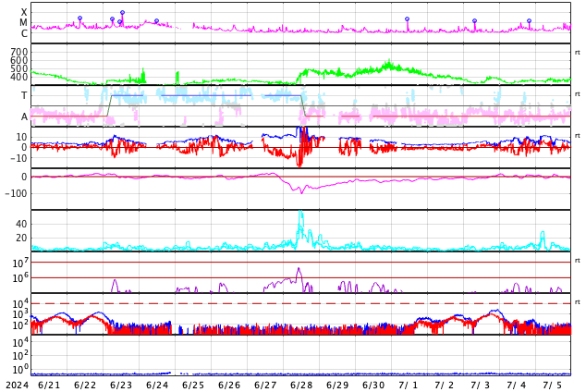Click the 10^2 label in bottom panel
This screenshot has height=392, width=586.
tap(20, 355)
